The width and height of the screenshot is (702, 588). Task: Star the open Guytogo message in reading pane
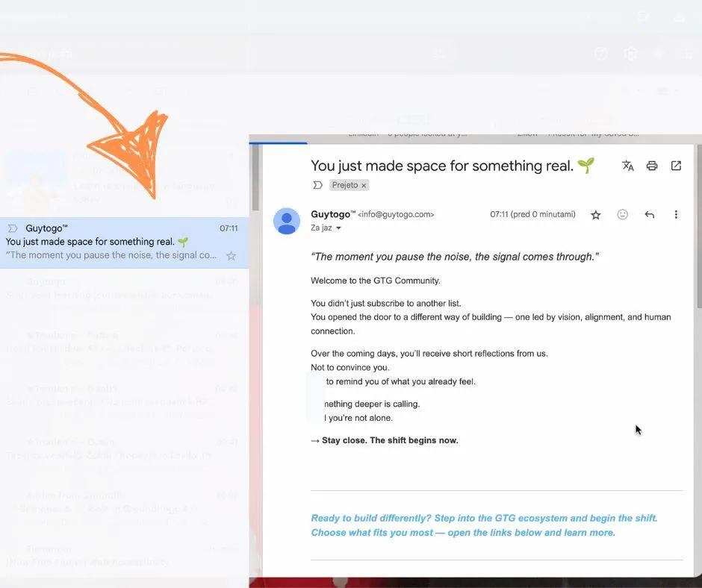595,215
